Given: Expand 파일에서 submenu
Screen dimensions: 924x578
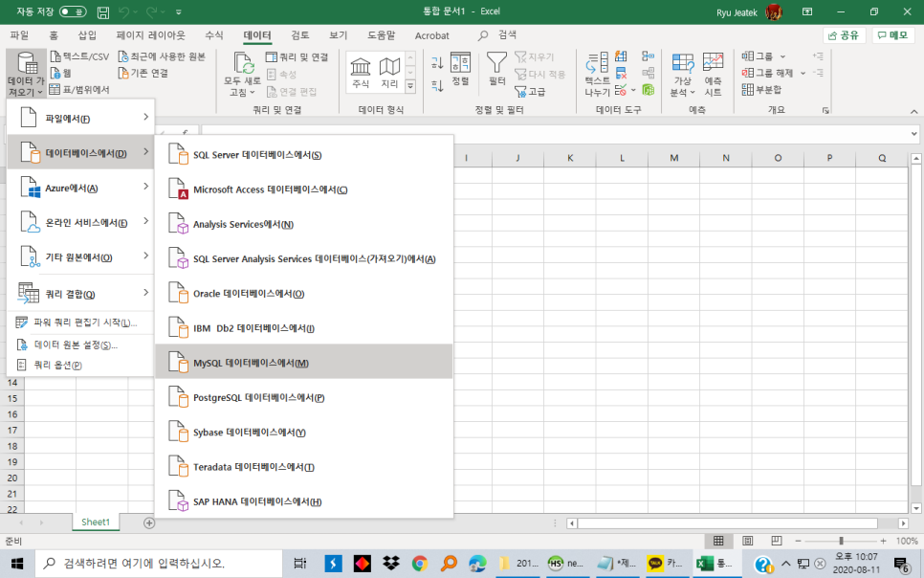Looking at the screenshot, I should (x=80, y=118).
